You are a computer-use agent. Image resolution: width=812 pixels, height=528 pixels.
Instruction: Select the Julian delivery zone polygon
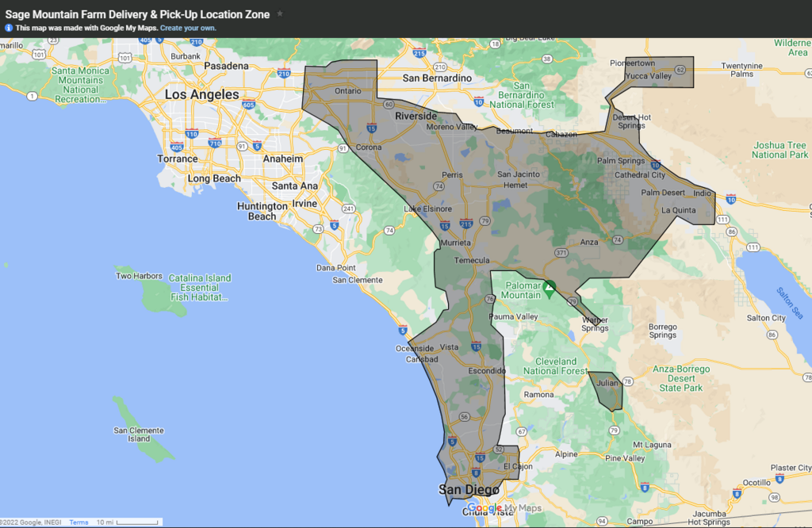(606, 392)
